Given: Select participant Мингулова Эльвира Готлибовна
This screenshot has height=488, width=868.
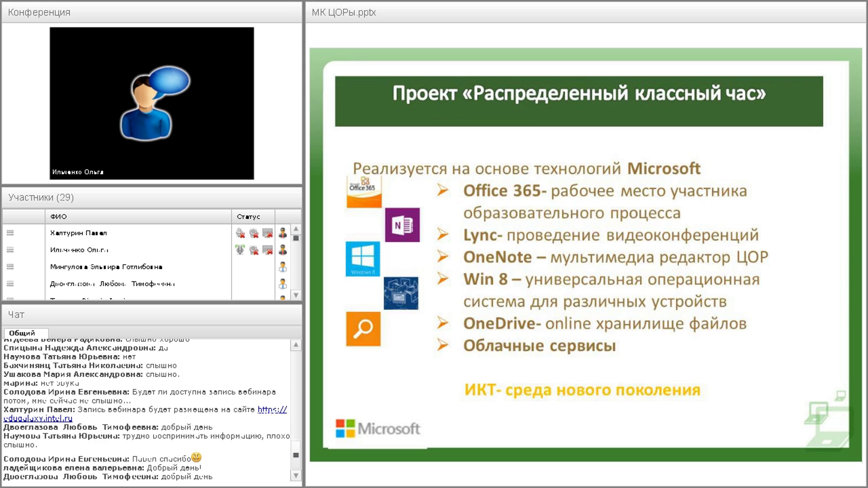Looking at the screenshot, I should click(x=106, y=267).
